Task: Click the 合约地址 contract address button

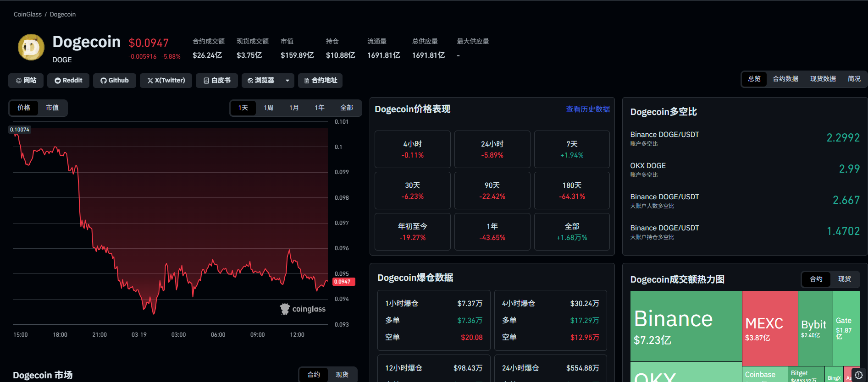Action: pos(321,81)
